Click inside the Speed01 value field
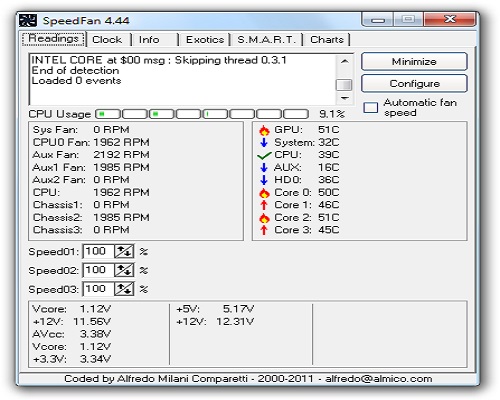500x400 pixels. tap(99, 251)
